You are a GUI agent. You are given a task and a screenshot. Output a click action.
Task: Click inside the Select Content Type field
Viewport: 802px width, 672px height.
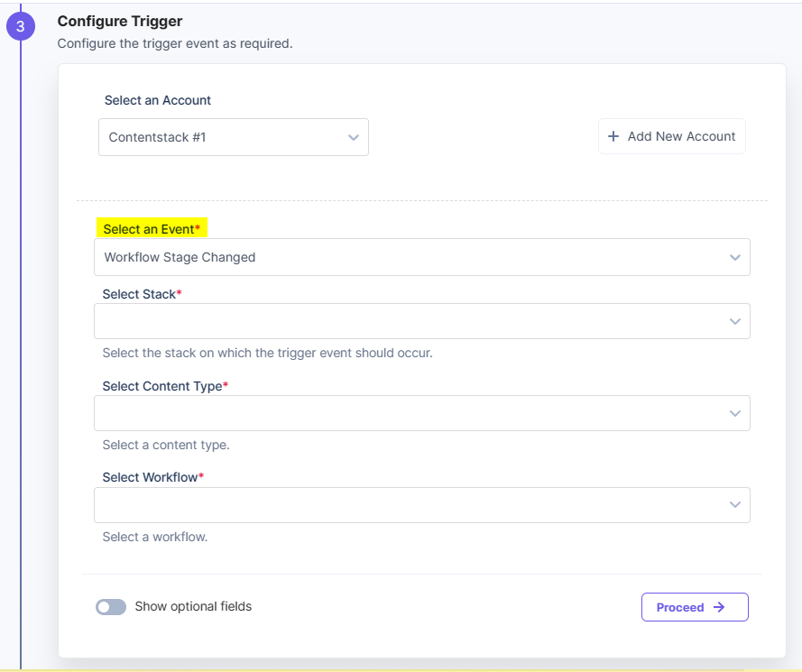[422, 413]
